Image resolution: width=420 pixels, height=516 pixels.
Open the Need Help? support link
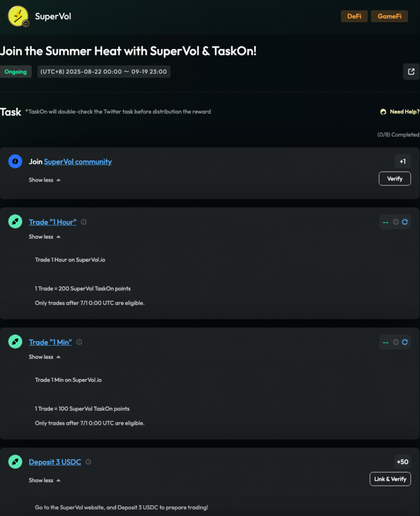pos(400,112)
